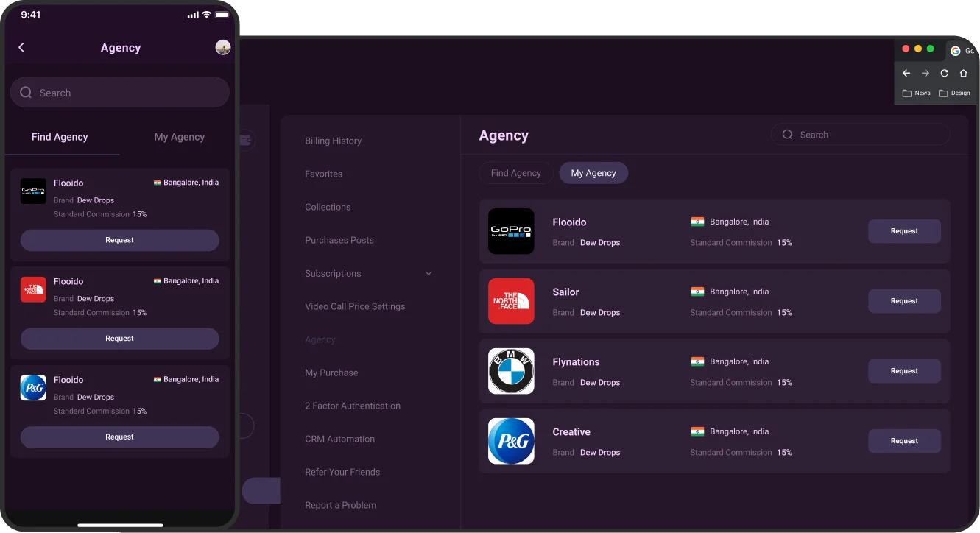Reload the browser page
This screenshot has width=980, height=533.
click(x=945, y=73)
